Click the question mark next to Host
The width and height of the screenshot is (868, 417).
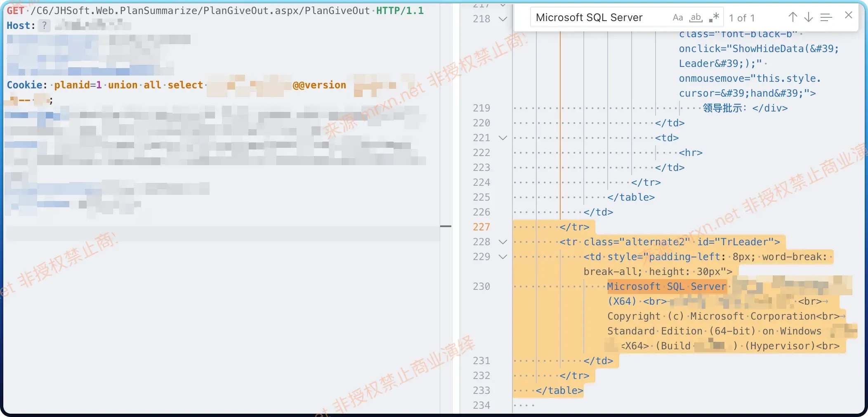click(44, 26)
